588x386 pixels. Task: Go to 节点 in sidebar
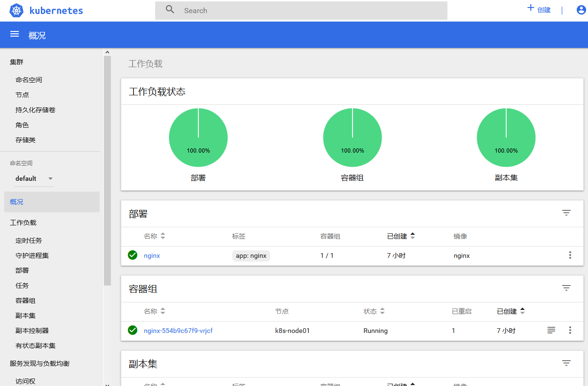(x=22, y=95)
